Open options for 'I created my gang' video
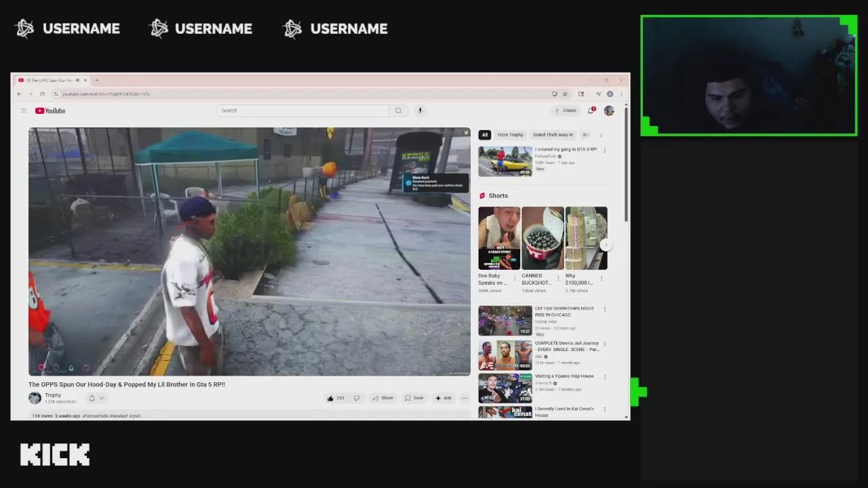 tap(605, 150)
